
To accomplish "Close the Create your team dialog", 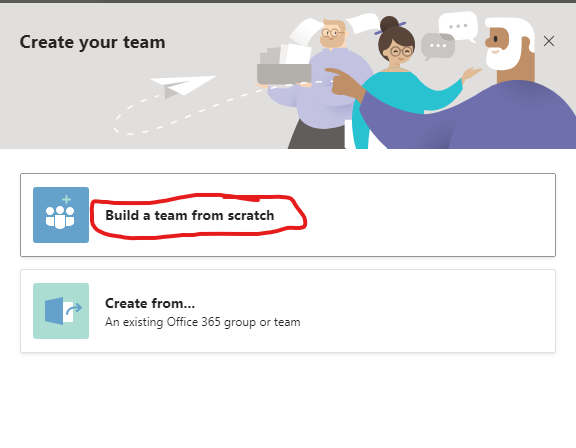I will point(549,41).
